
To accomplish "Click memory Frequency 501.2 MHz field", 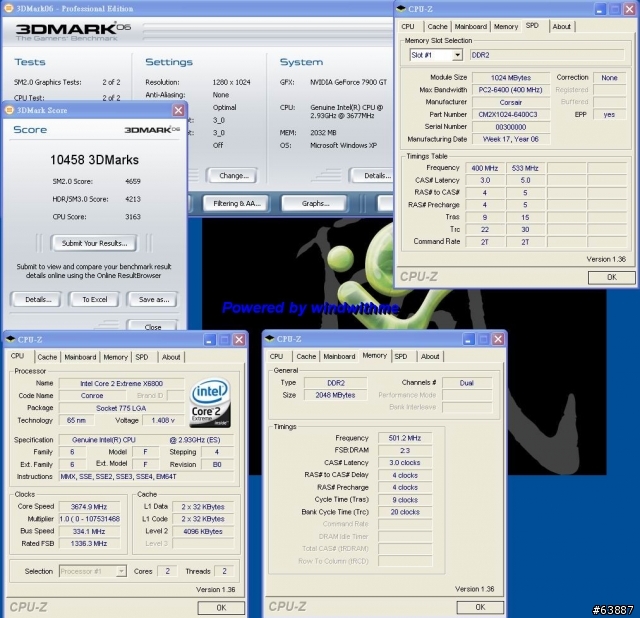I will click(405, 438).
